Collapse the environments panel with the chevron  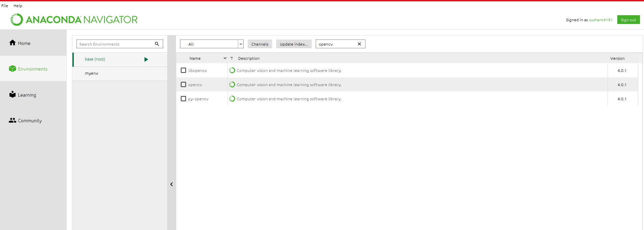pos(172,184)
